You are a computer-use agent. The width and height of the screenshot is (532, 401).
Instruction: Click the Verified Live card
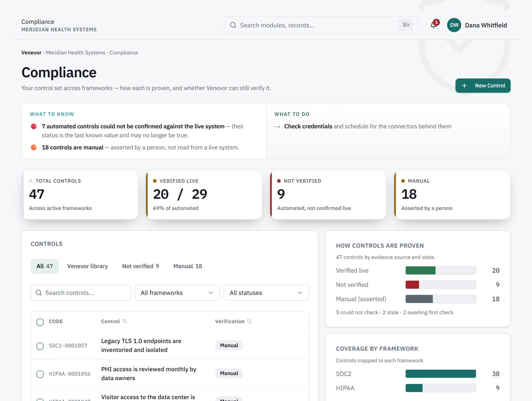click(x=204, y=195)
